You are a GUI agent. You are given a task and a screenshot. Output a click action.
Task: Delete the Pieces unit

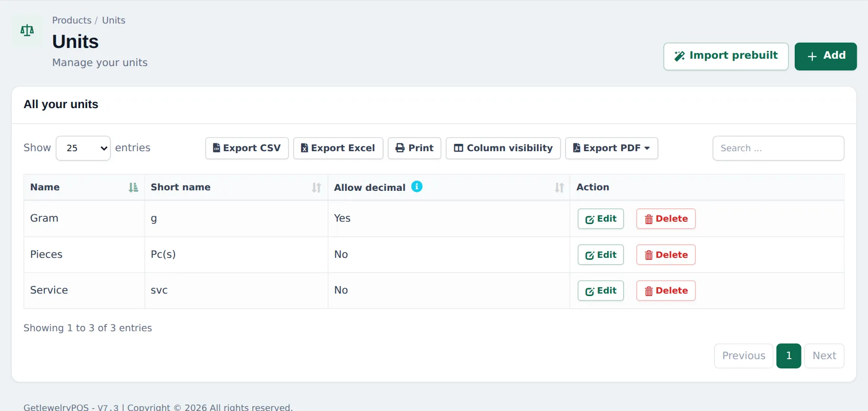pyautogui.click(x=666, y=255)
